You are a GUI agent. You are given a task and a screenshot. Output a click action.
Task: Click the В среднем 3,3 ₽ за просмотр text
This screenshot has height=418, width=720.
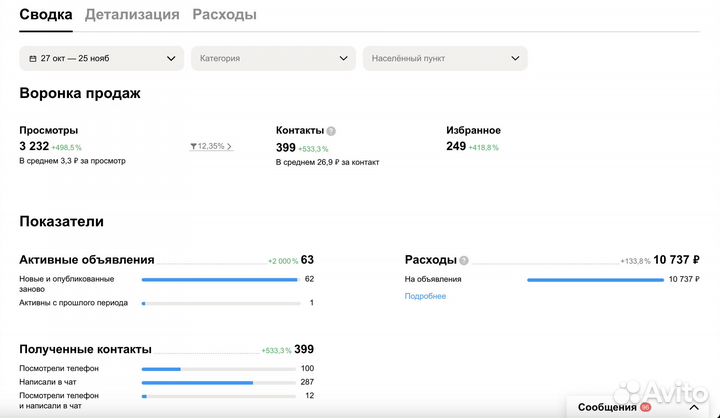(73, 161)
